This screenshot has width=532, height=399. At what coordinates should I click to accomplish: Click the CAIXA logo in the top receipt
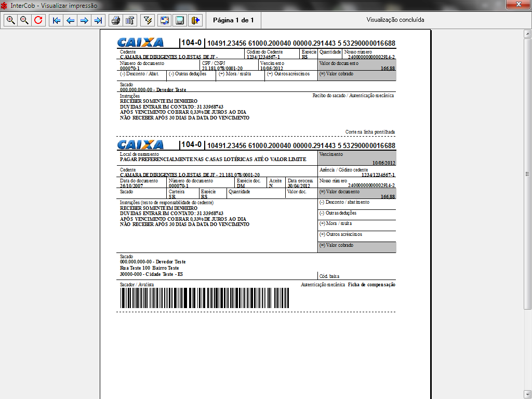point(140,43)
